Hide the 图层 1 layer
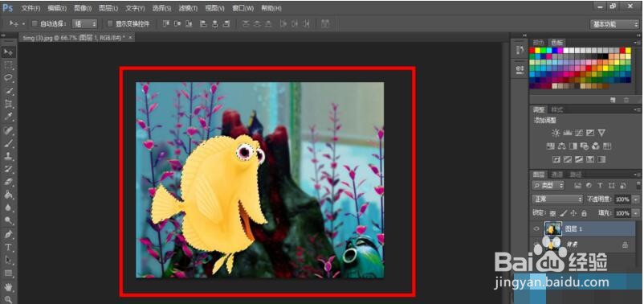This screenshot has height=304, width=644. (536, 228)
